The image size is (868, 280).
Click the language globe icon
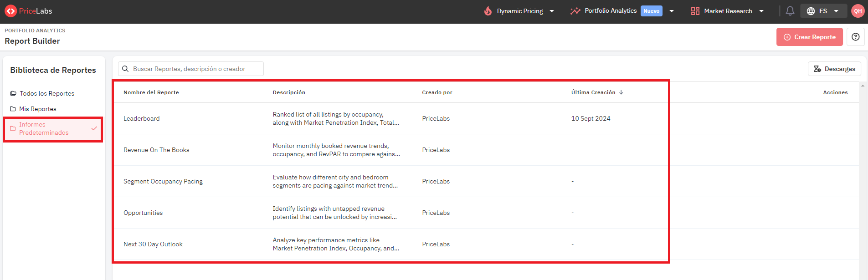[811, 11]
